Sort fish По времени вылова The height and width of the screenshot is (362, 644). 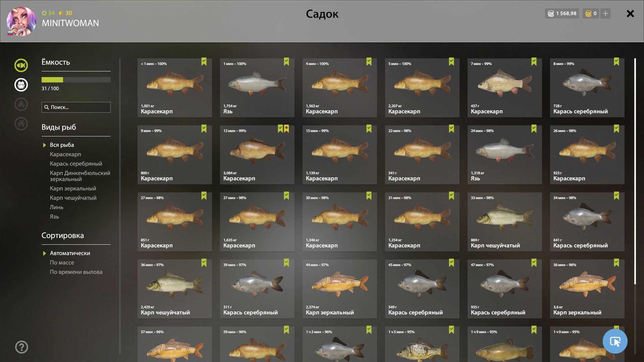76,272
